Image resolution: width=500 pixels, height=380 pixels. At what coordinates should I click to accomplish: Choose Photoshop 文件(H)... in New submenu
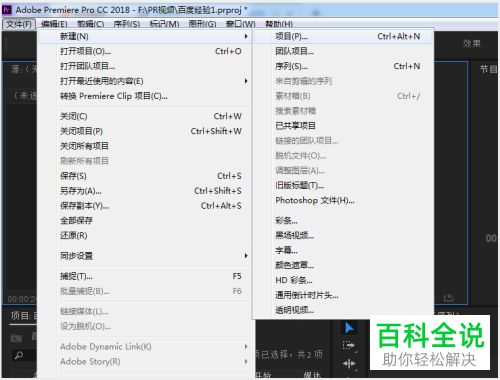click(343, 200)
